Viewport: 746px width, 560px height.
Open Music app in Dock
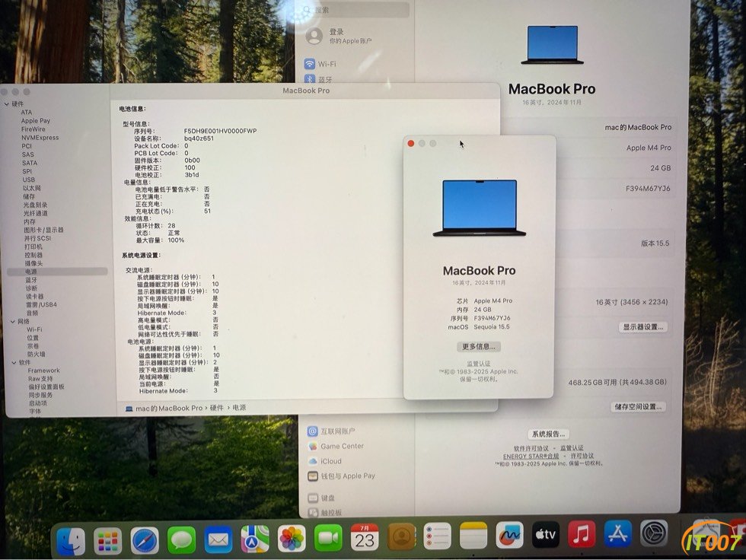click(582, 534)
